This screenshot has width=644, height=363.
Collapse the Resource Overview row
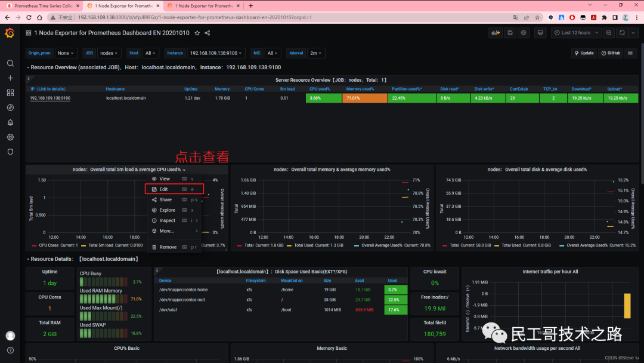28,67
